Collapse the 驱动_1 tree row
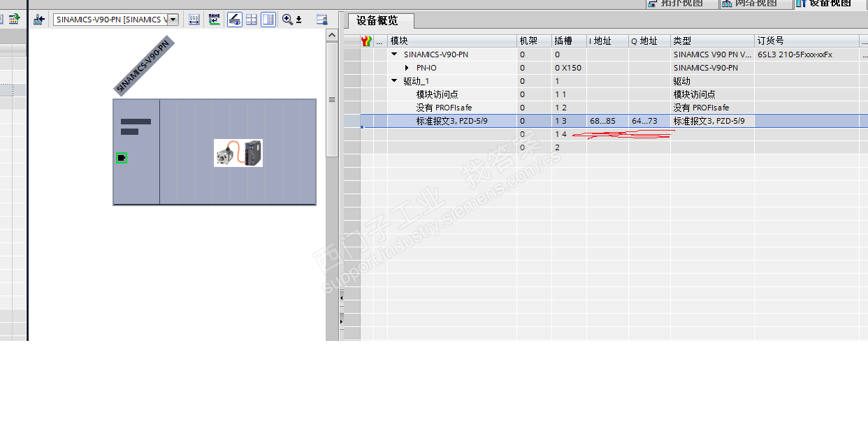The image size is (868, 422). [x=394, y=81]
